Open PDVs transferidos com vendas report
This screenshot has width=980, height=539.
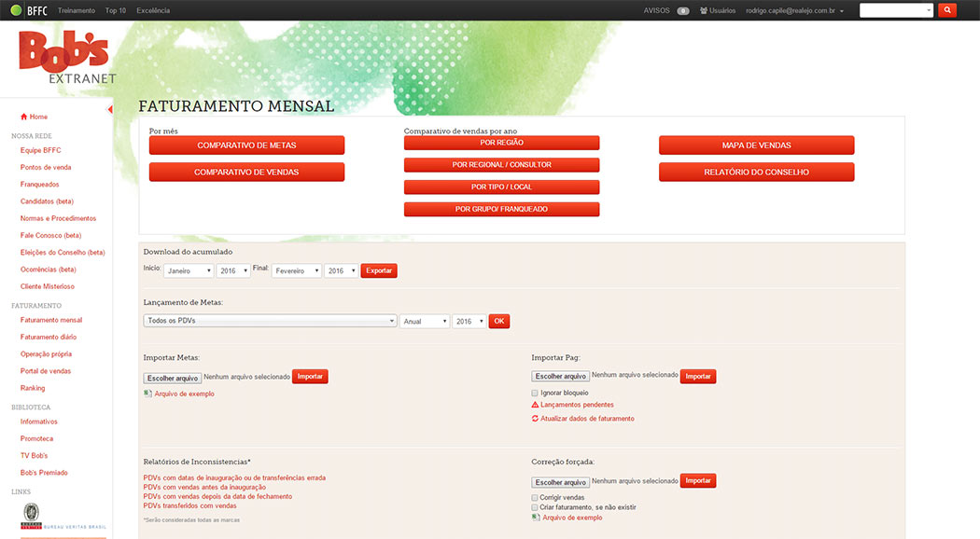[x=190, y=506]
